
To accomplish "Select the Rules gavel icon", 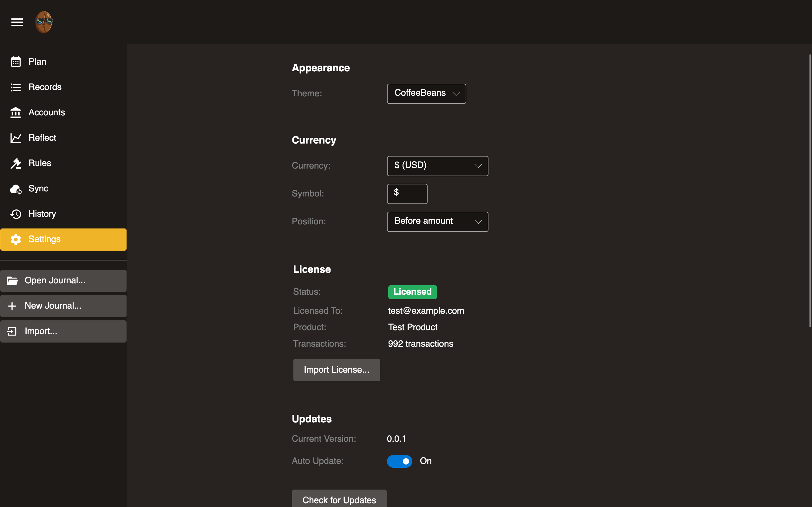I will [16, 163].
